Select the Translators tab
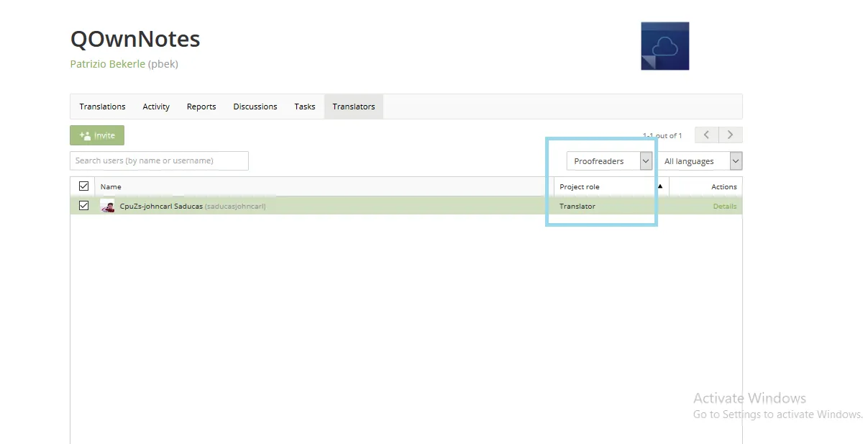868x444 pixels. (x=354, y=107)
